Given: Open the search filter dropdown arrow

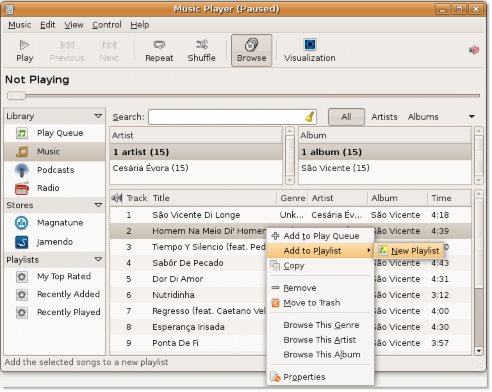Looking at the screenshot, I should pyautogui.click(x=472, y=117).
